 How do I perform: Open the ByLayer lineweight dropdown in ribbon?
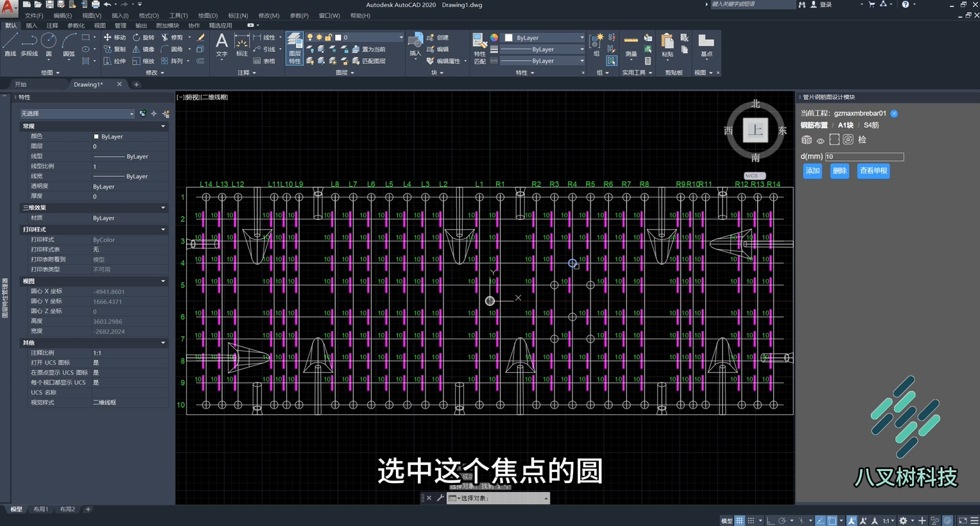coord(542,49)
